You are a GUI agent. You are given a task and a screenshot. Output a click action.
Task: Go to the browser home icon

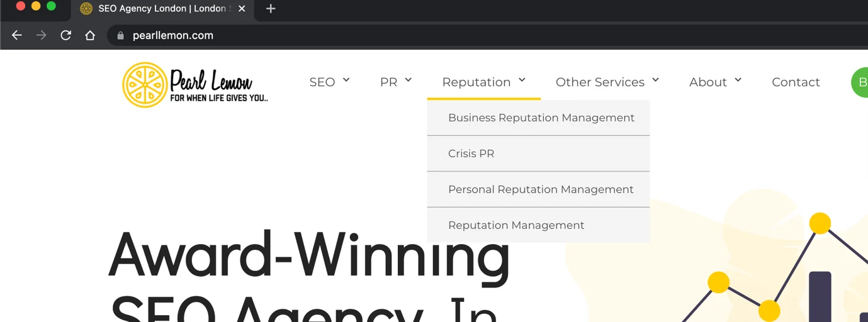tap(90, 35)
